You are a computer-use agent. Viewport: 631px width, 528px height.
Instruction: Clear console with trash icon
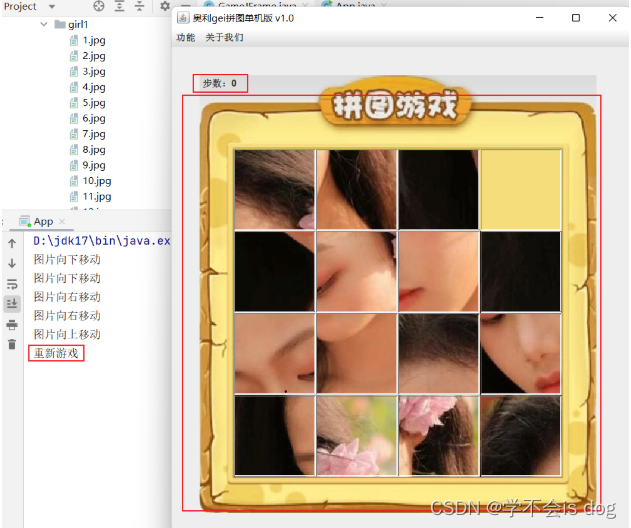point(12,344)
